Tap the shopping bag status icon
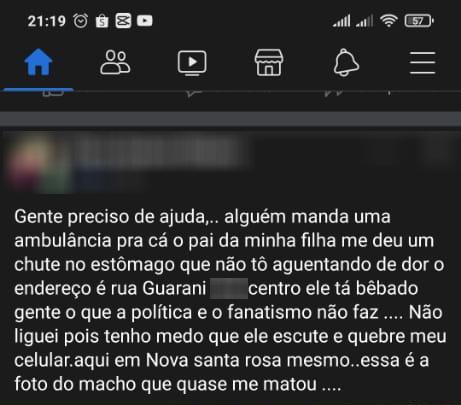Image resolution: width=461 pixels, height=405 pixels. pyautogui.click(x=102, y=21)
